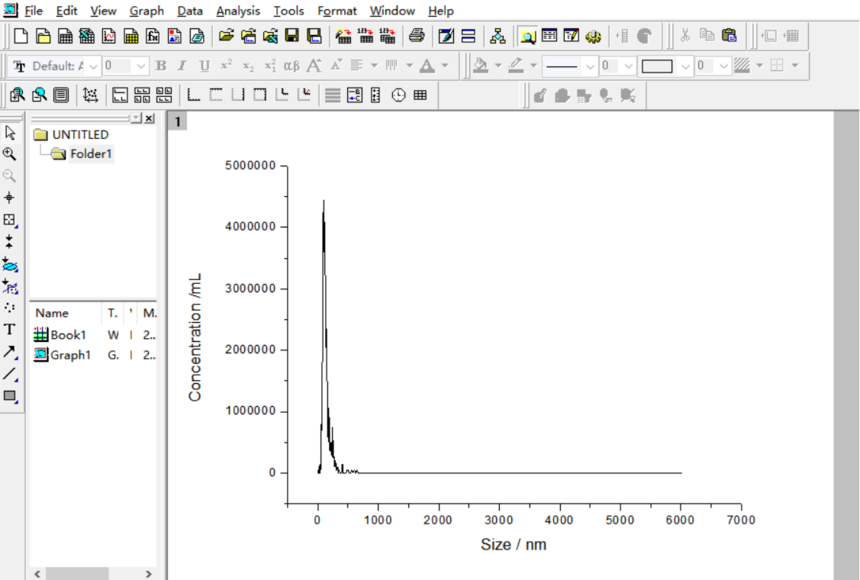Image resolution: width=860 pixels, height=580 pixels.
Task: Activate the Screen Reader crosshair tool
Action: [x=9, y=198]
